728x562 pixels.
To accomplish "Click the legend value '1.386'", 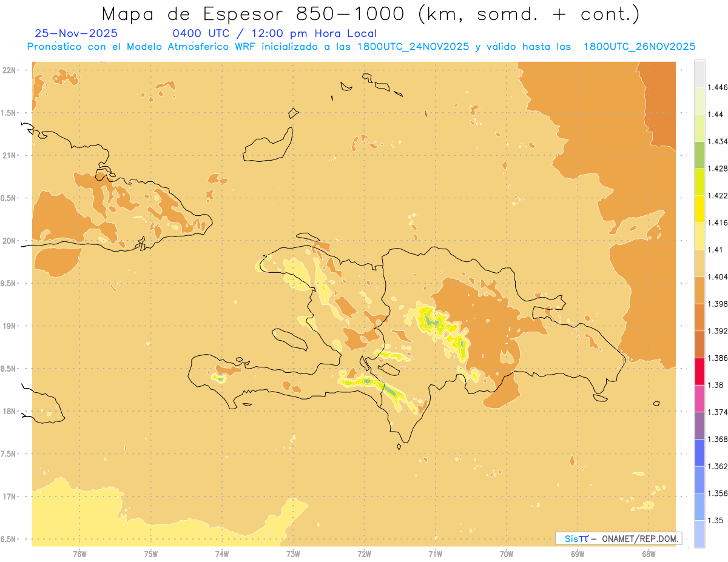I will pos(718,358).
